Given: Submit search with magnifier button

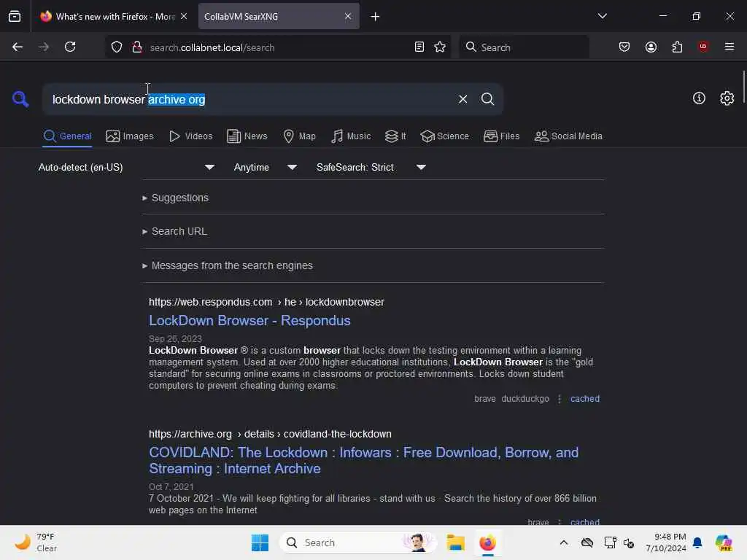Looking at the screenshot, I should click(487, 99).
